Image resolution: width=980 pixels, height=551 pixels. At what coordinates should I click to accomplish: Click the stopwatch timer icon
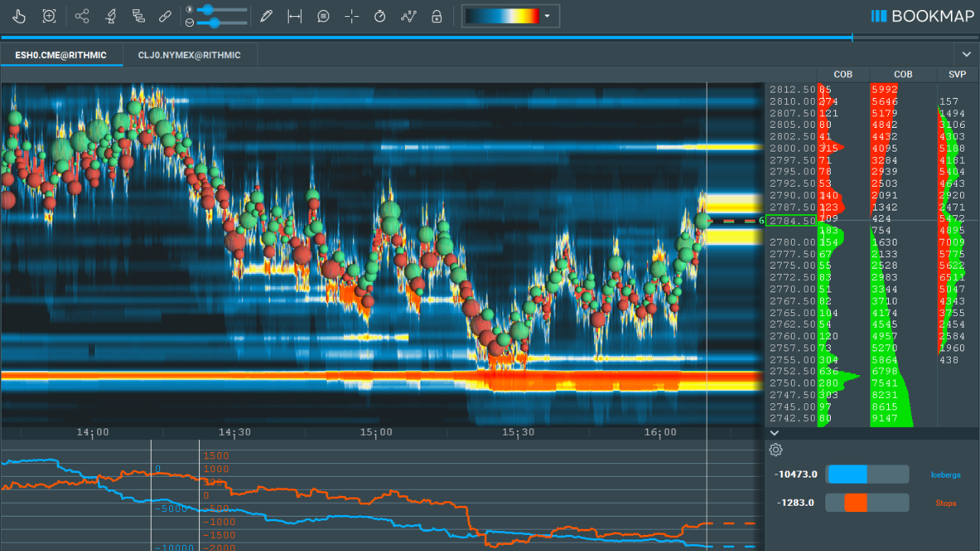(380, 16)
